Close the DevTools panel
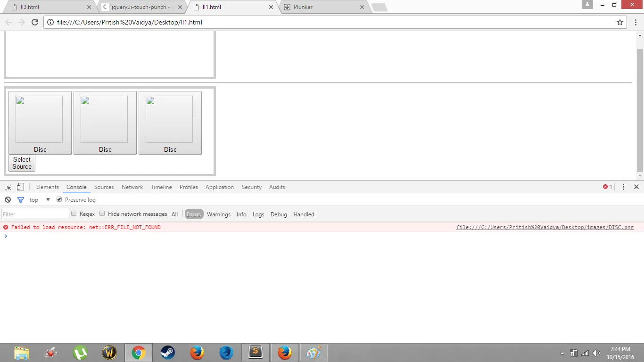Viewport: 644px width, 362px height. 636,187
